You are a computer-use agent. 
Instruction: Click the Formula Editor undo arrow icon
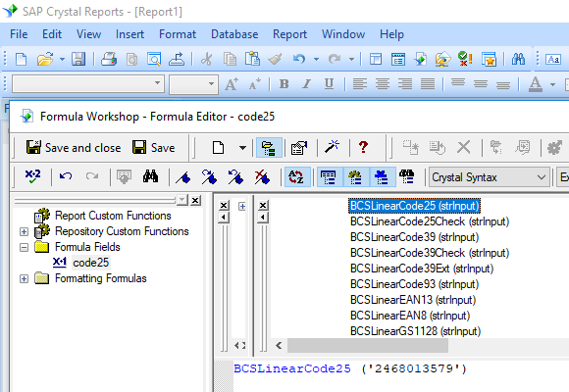pos(66,176)
